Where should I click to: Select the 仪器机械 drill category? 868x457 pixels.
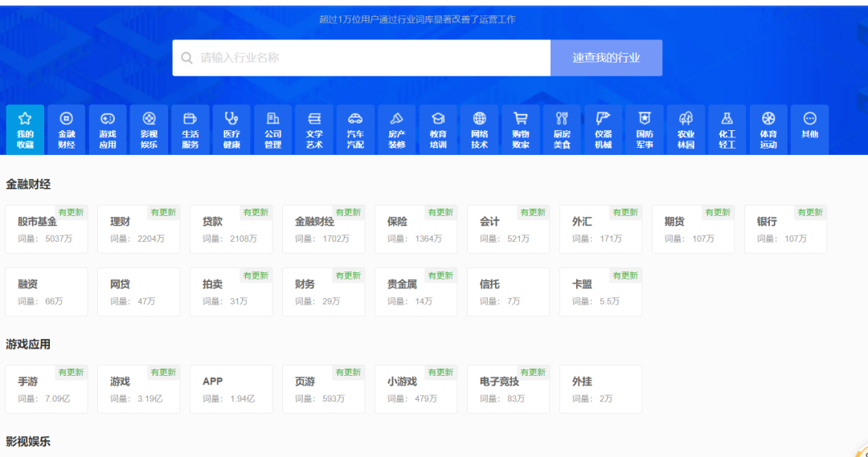[x=604, y=129]
